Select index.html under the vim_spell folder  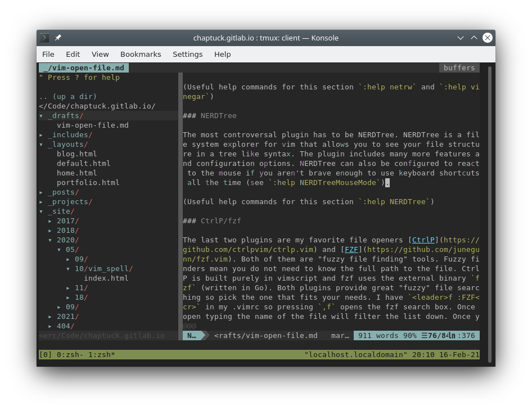[105, 278]
